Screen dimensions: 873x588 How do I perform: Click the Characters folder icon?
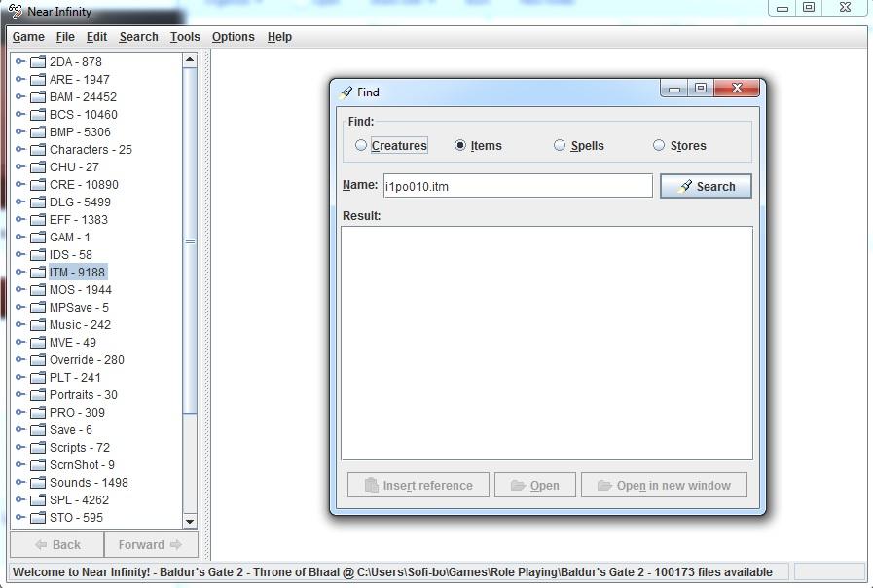point(38,150)
